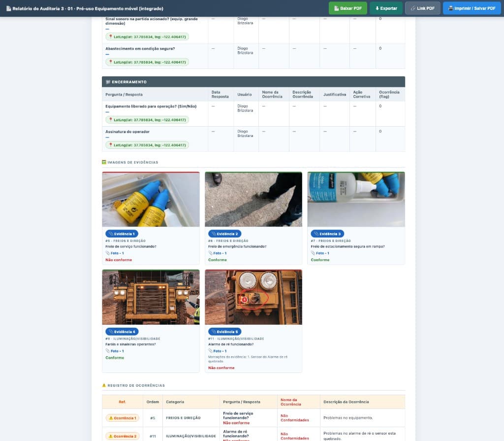Click LatLng tag under Assinatura do operador

click(147, 145)
